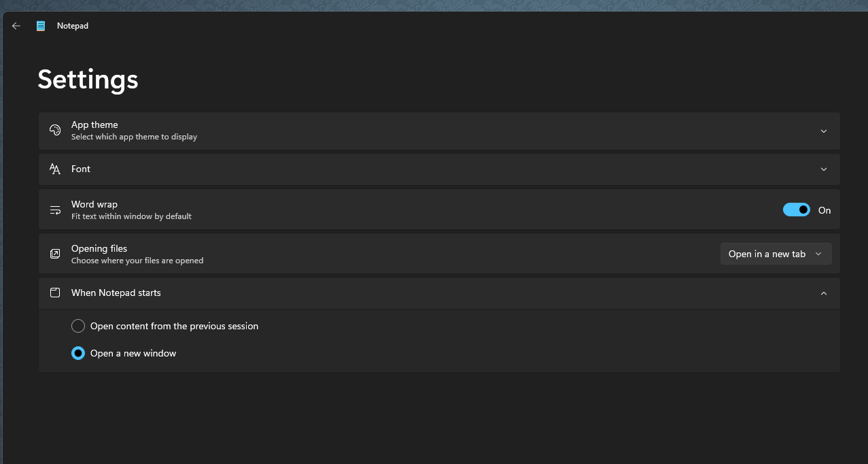This screenshot has width=868, height=464.
Task: Click the Settings page heading
Action: [88, 80]
